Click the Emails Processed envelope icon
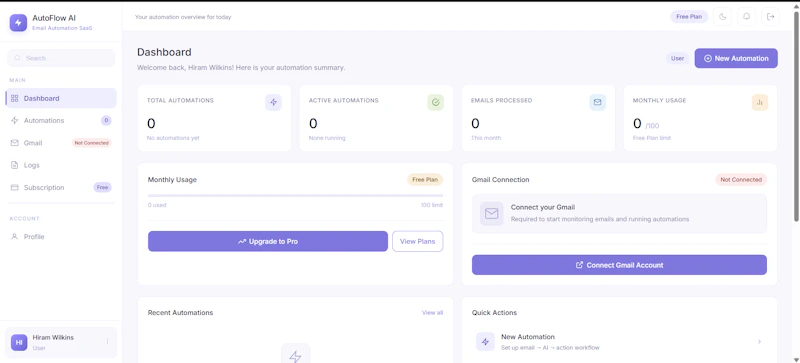Screen dimensions: 800x363 point(597,102)
